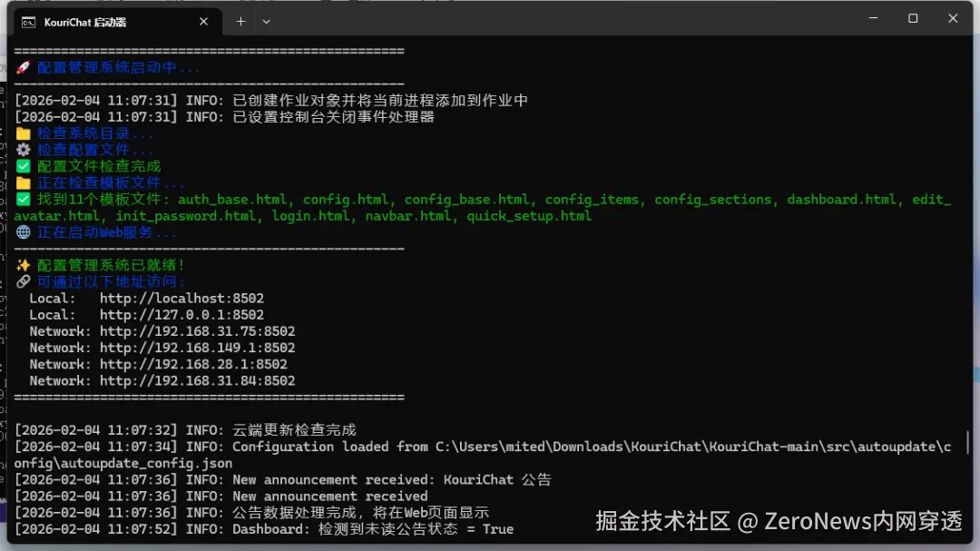Click text quick_setup.html

(529, 216)
